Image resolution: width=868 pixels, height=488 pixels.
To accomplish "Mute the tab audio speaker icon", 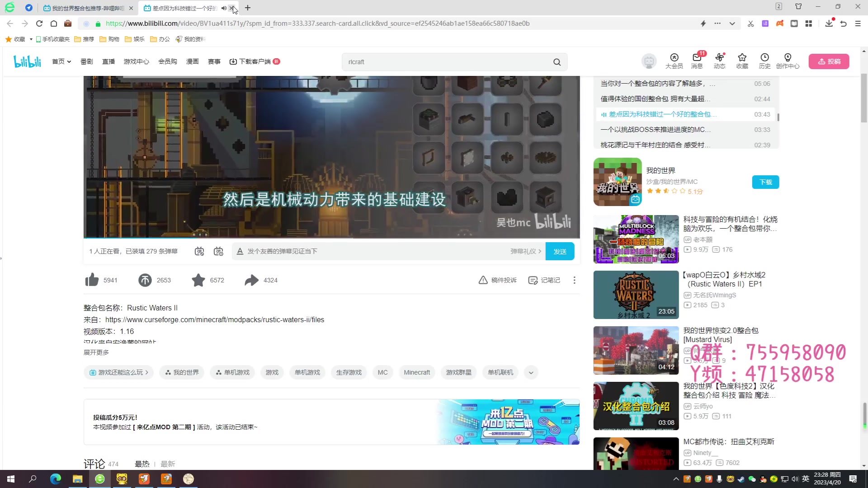I will pyautogui.click(x=224, y=8).
